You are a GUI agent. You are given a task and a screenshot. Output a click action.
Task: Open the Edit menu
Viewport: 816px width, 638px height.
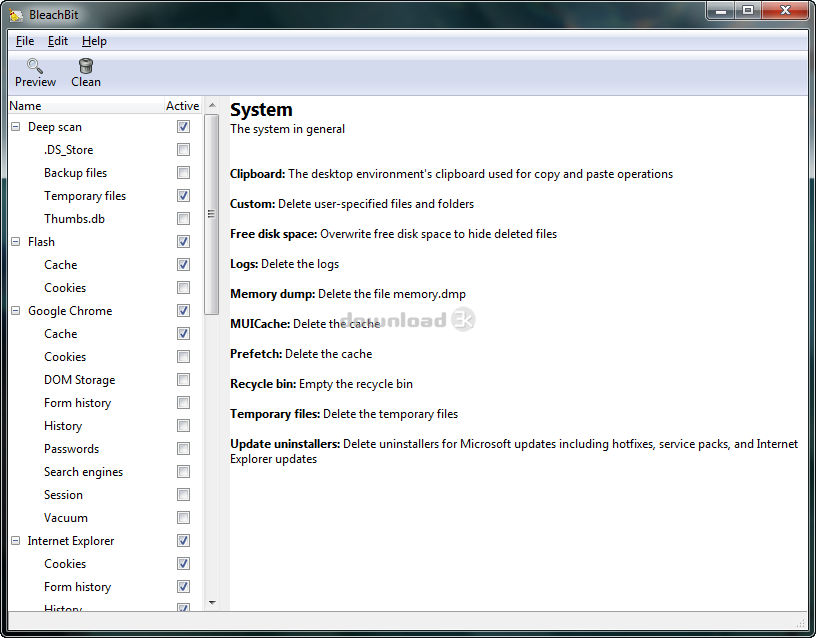(58, 41)
